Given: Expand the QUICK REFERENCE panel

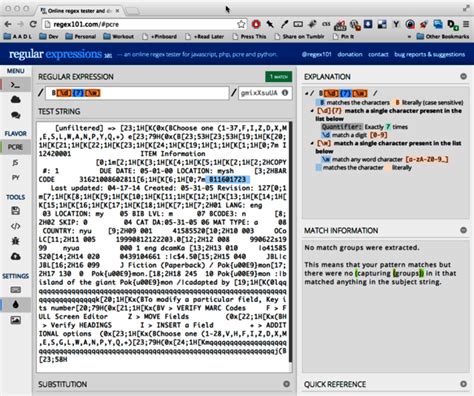Looking at the screenshot, I should coord(463,384).
